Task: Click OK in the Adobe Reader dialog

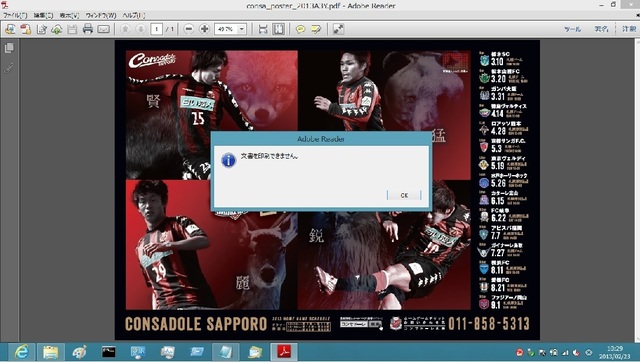Action: tap(404, 195)
